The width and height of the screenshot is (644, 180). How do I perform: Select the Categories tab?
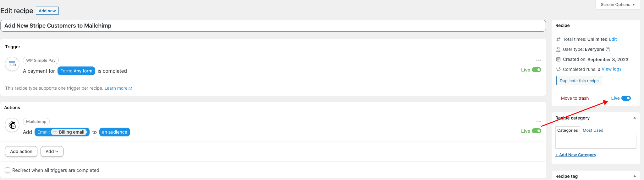coord(567,130)
